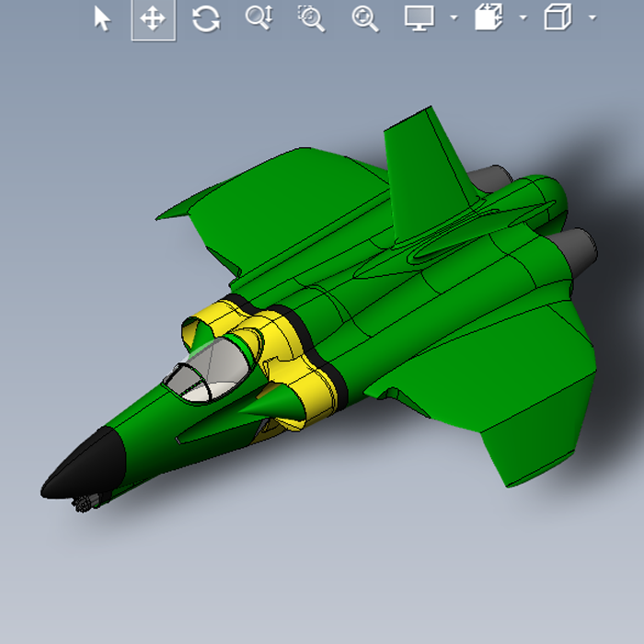The image size is (644, 644).
Task: Choose the Zoom in/out tool
Action: point(259,17)
